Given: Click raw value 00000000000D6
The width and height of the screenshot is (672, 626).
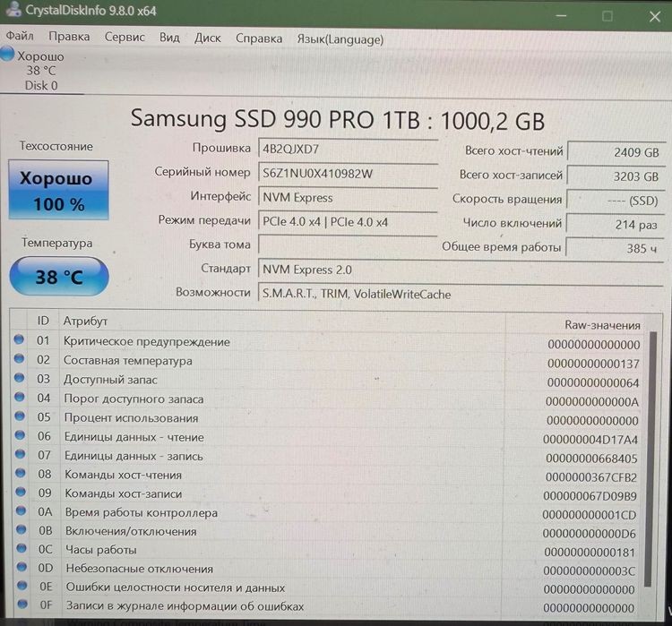Looking at the screenshot, I should click(589, 534).
